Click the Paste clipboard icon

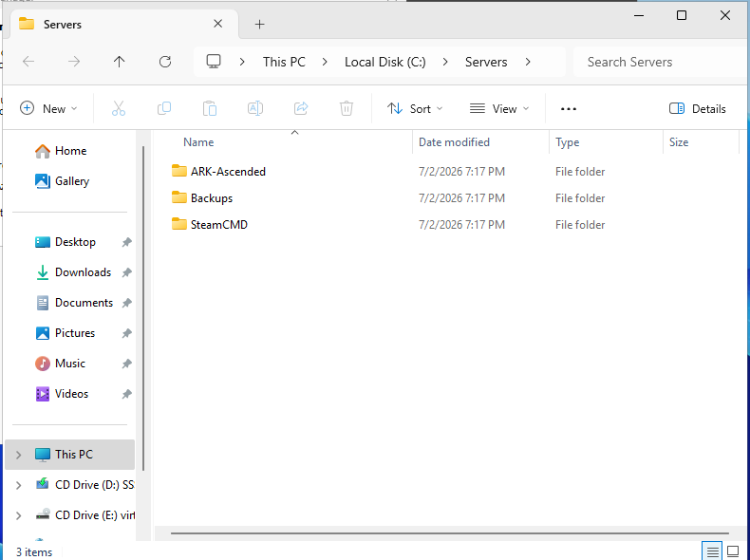[x=210, y=108]
